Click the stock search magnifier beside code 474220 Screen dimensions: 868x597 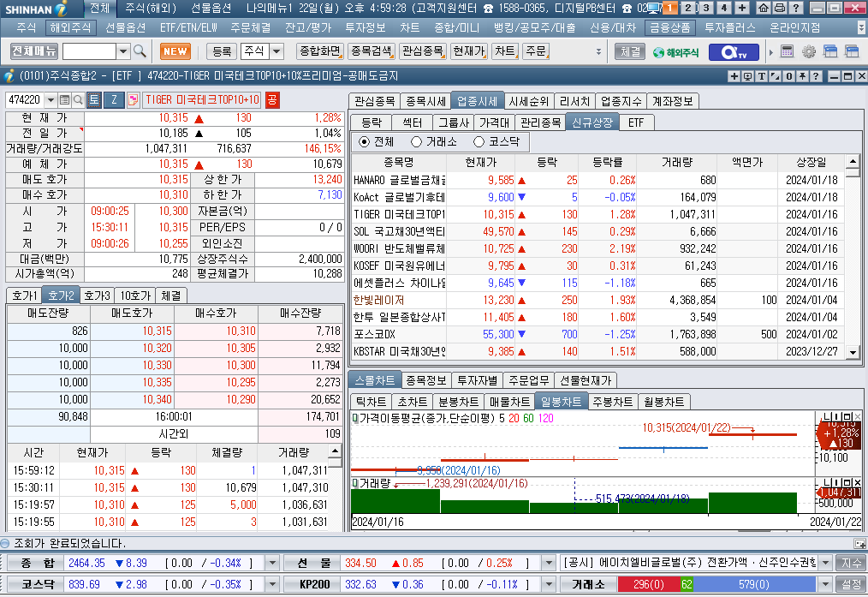click(78, 99)
